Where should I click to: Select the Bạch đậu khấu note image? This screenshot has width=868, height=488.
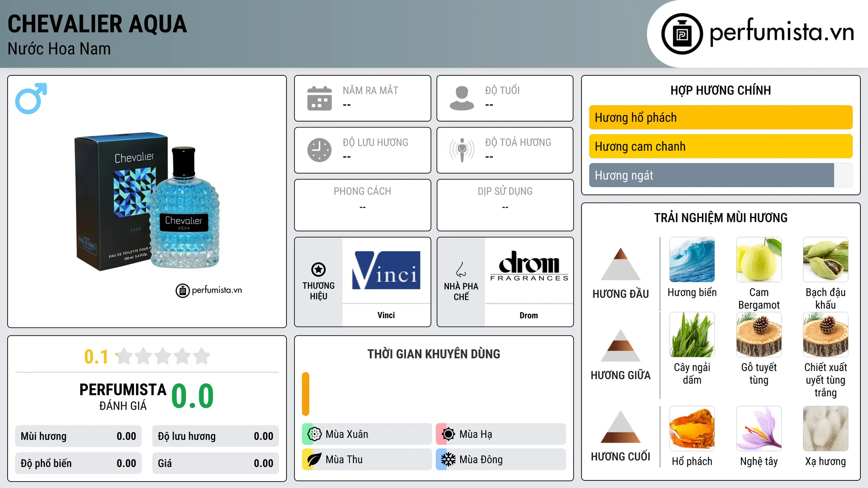826,260
